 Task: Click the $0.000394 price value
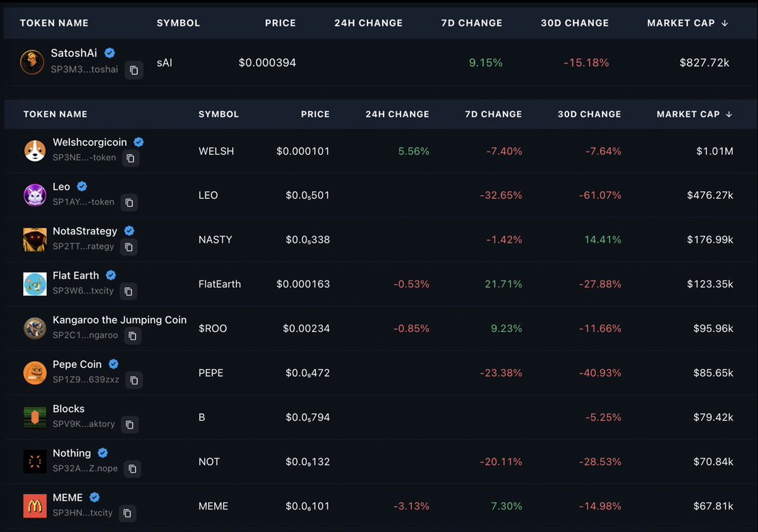[267, 62]
